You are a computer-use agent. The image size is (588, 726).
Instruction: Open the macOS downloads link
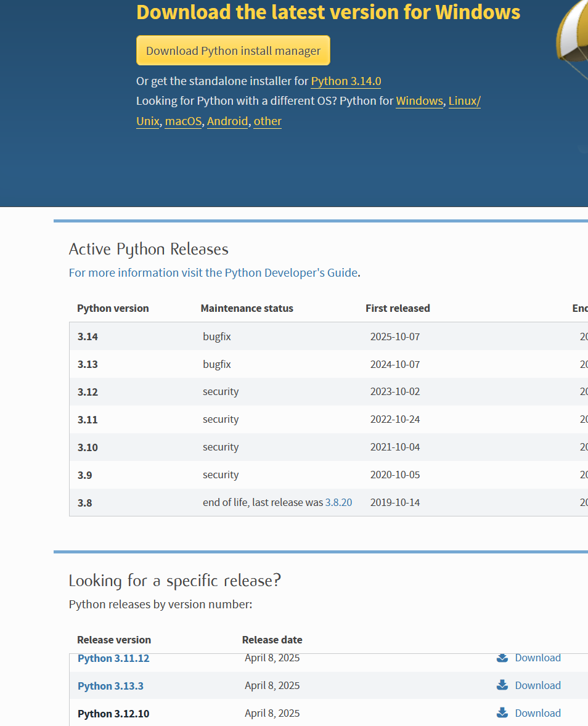pos(182,121)
